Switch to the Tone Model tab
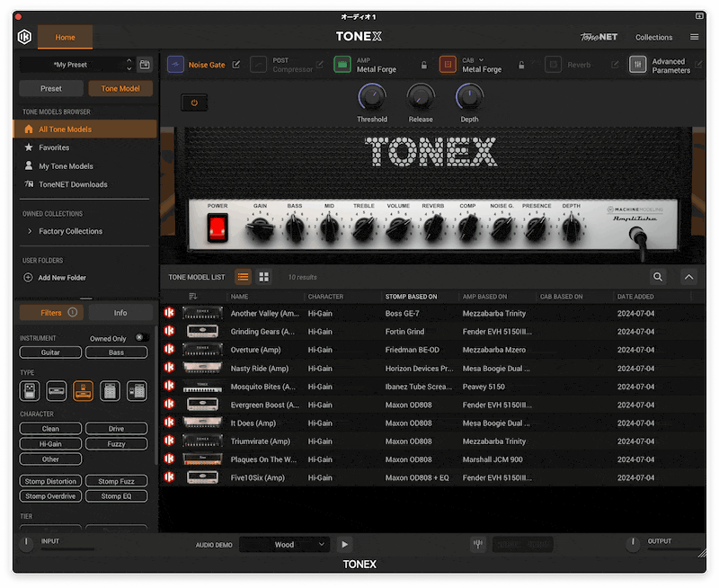 tap(120, 88)
